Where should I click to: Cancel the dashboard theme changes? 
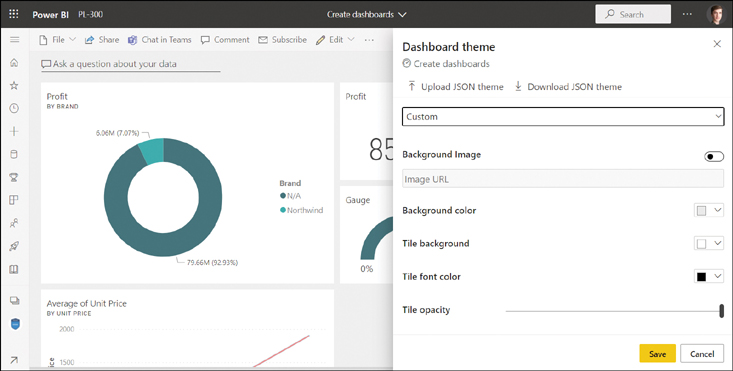click(702, 354)
